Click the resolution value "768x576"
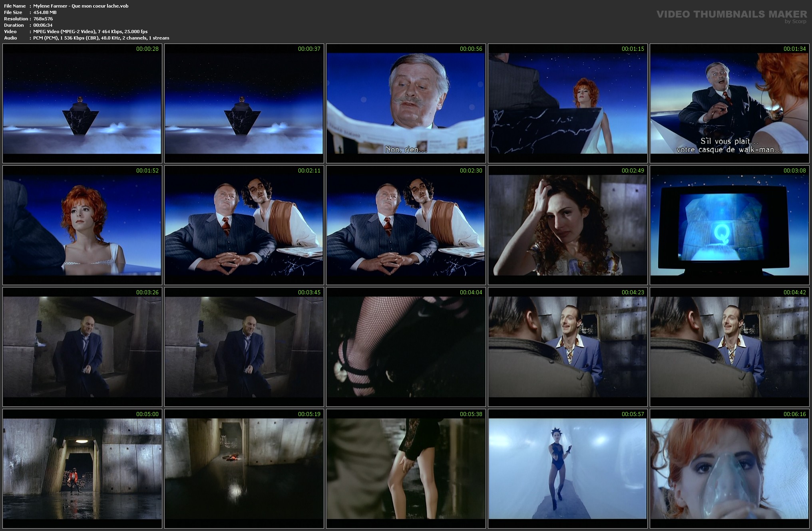The height and width of the screenshot is (531, 812). pos(43,19)
